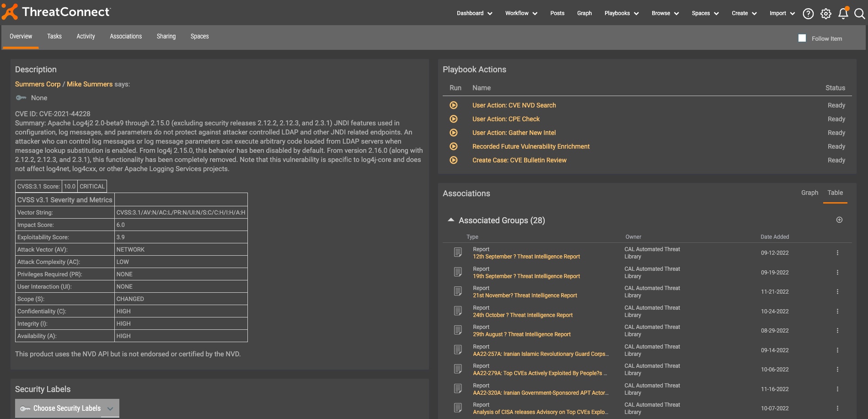Switch to the Associations tab
868x419 pixels.
(126, 37)
